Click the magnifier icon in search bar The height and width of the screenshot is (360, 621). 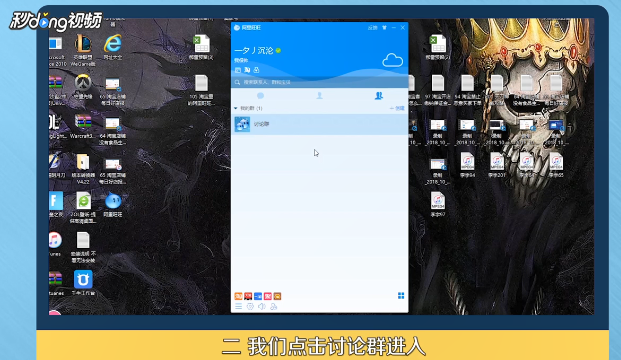[237, 82]
